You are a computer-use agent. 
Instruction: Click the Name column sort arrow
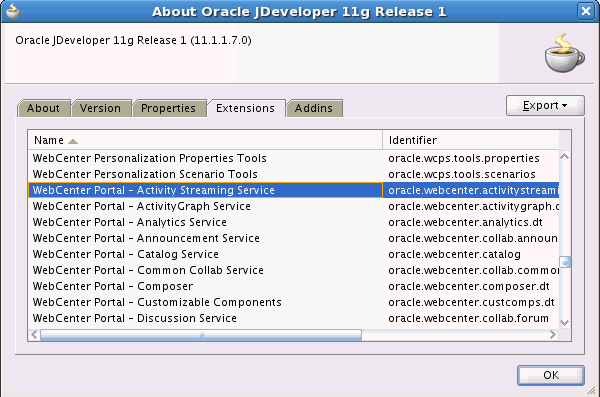pyautogui.click(x=73, y=141)
